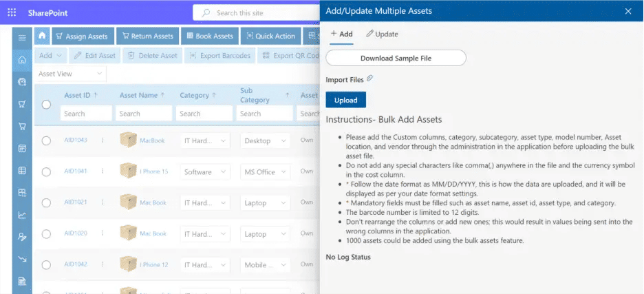Click the Search this site box
The width and height of the screenshot is (644, 294).
(x=257, y=13)
